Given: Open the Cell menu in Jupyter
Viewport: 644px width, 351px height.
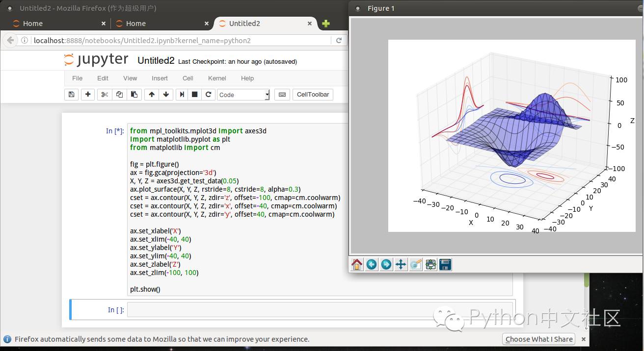Looking at the screenshot, I should pos(188,78).
